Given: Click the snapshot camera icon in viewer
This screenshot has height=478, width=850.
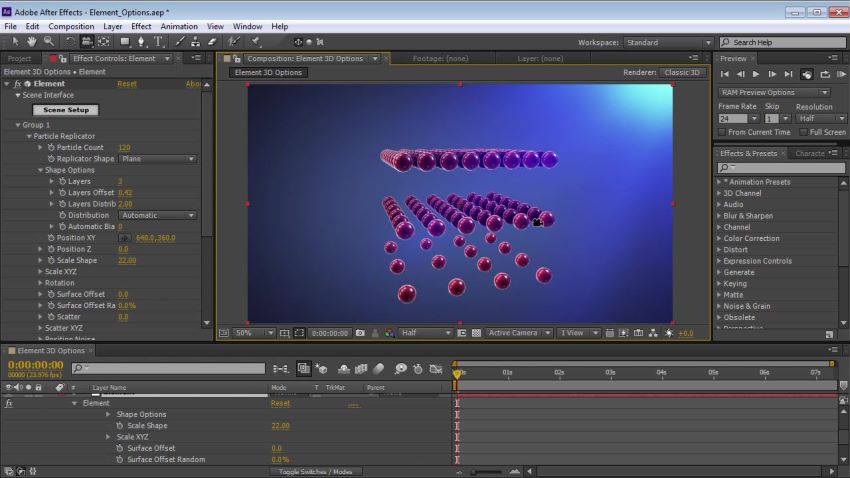Looking at the screenshot, I should (360, 333).
